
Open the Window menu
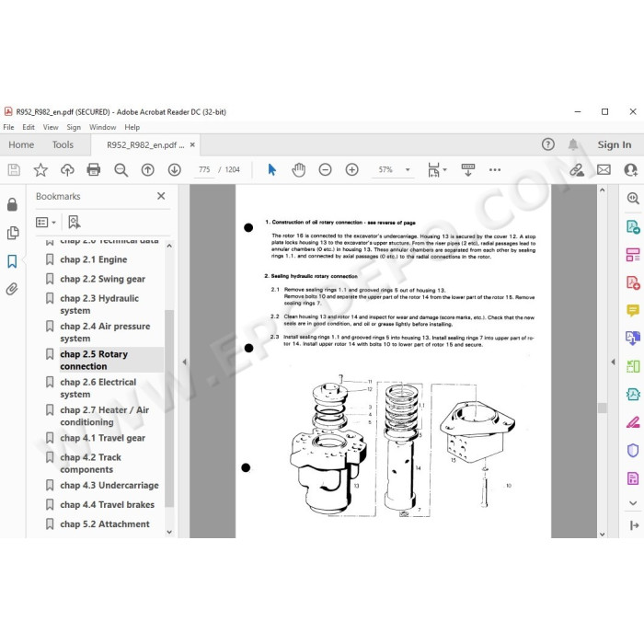pyautogui.click(x=103, y=127)
